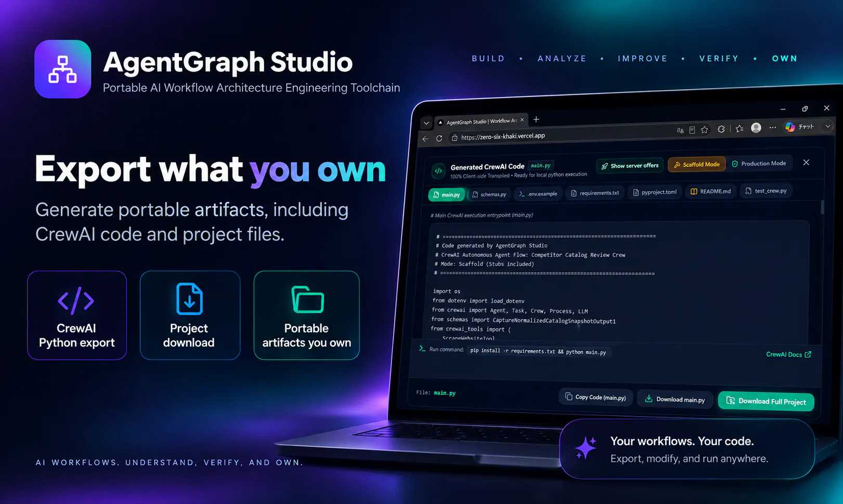Image resolution: width=843 pixels, height=504 pixels.
Task: Click the CrewAI Python export card
Action: [x=77, y=315]
